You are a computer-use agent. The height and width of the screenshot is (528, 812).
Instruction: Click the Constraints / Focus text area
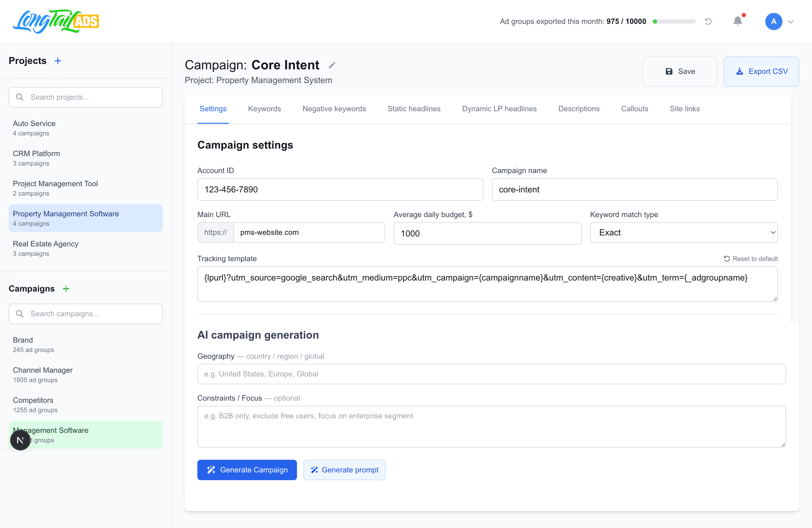tap(491, 427)
